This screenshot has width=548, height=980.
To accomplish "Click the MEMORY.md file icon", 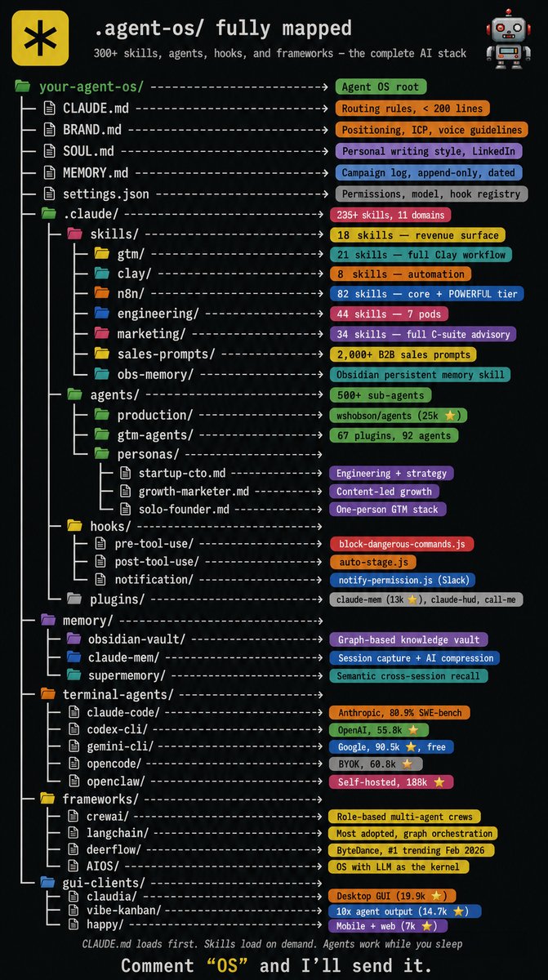I will click(50, 172).
